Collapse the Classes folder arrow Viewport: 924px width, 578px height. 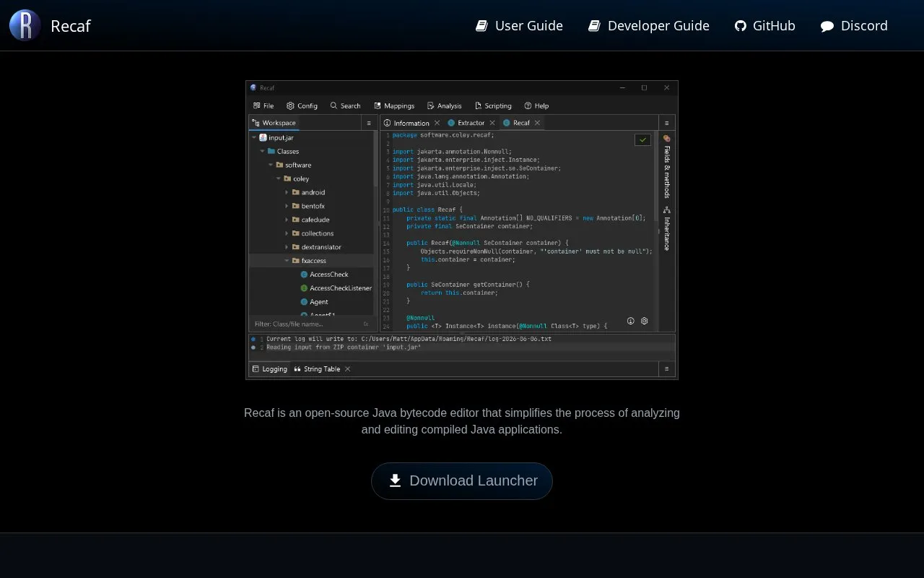pyautogui.click(x=262, y=151)
